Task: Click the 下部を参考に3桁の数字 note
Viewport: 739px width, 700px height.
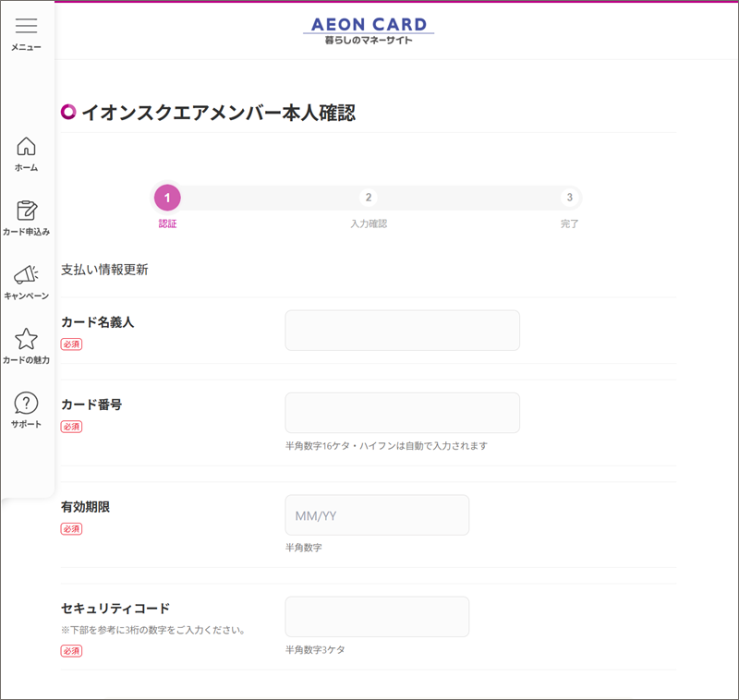Action: pyautogui.click(x=153, y=630)
